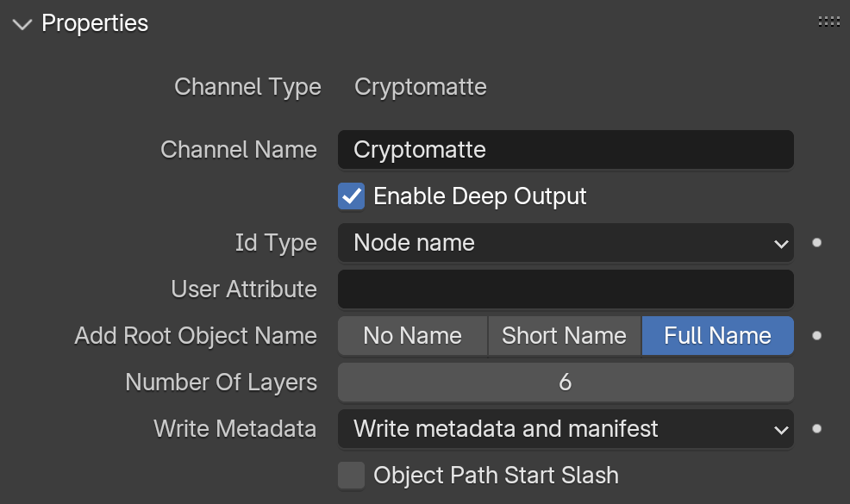Click the animate dot beside Write Metadata
850x504 pixels.
tap(817, 429)
